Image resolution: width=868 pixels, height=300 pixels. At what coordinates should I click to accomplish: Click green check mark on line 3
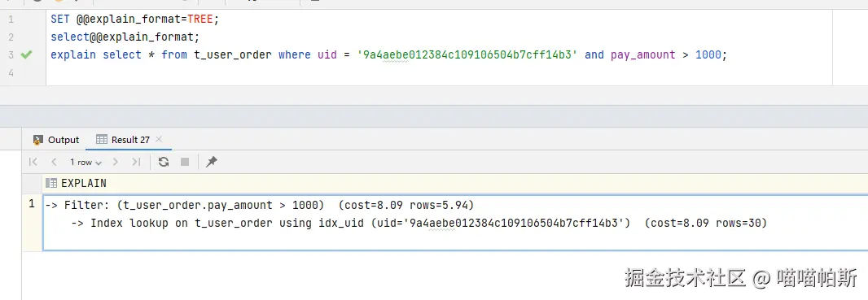[27, 54]
